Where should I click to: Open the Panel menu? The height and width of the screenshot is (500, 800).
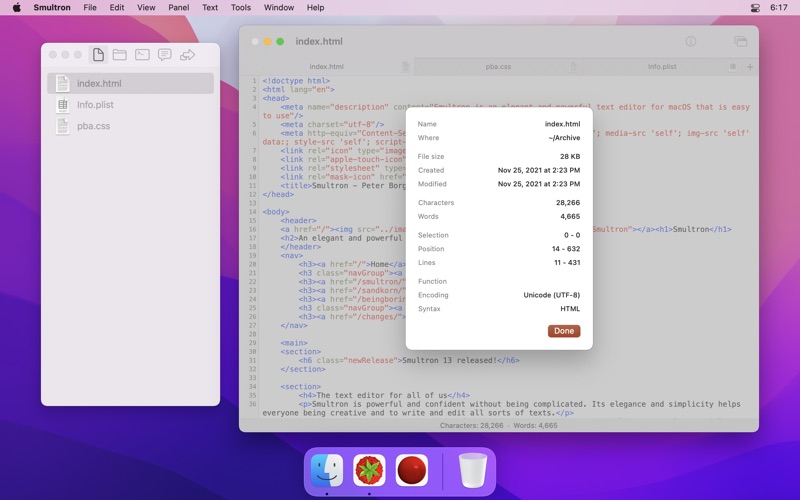[x=179, y=8]
